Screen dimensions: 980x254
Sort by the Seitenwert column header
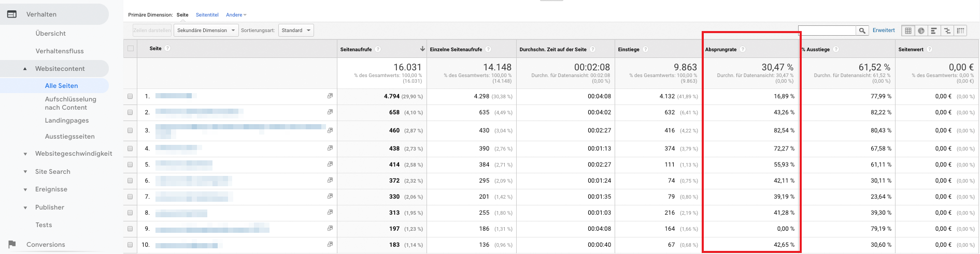(x=911, y=49)
